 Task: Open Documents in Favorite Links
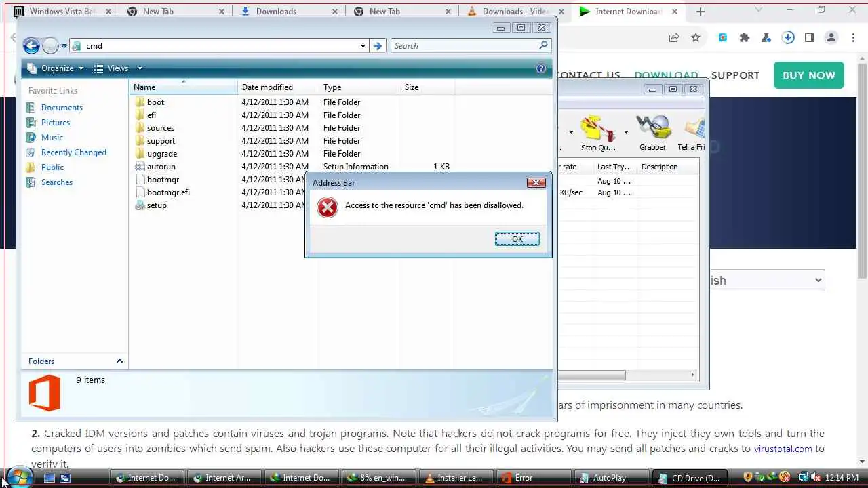point(62,107)
